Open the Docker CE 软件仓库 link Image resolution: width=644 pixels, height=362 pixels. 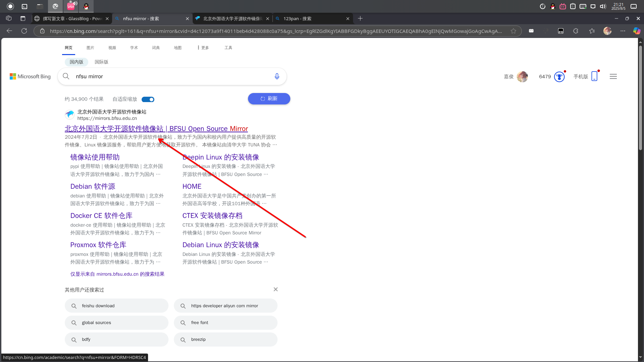101,216
